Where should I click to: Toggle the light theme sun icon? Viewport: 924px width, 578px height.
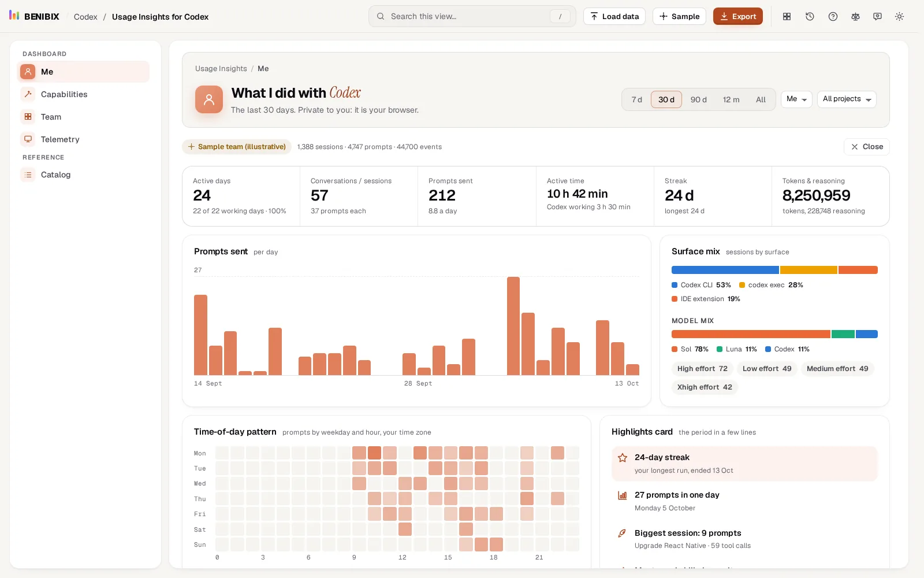899,17
